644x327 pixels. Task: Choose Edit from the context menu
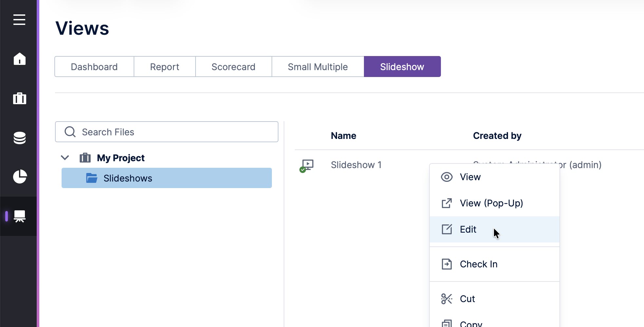468,229
